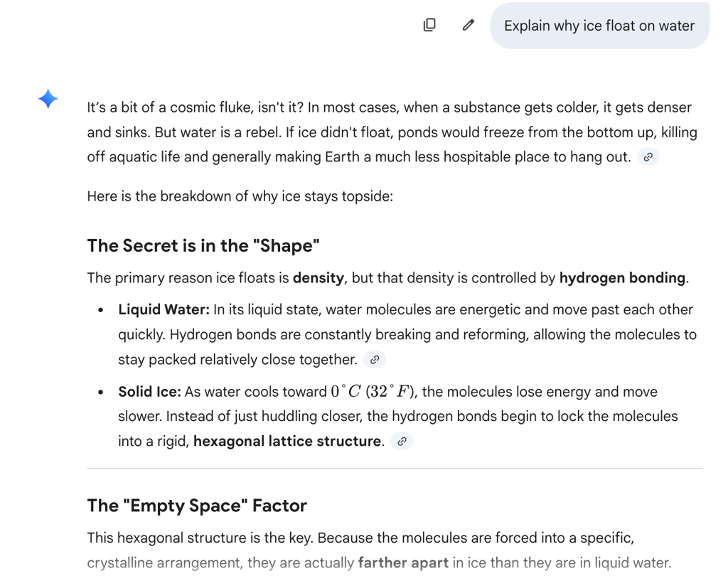Click the 'Liquid Water:' bullet label
Viewport: 728px width, 581px height.
[164, 310]
